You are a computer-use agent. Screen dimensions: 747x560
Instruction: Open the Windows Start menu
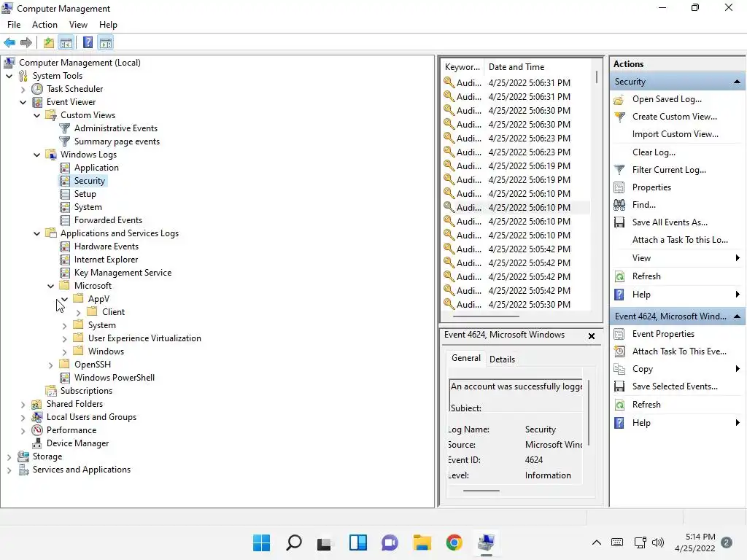click(261, 542)
